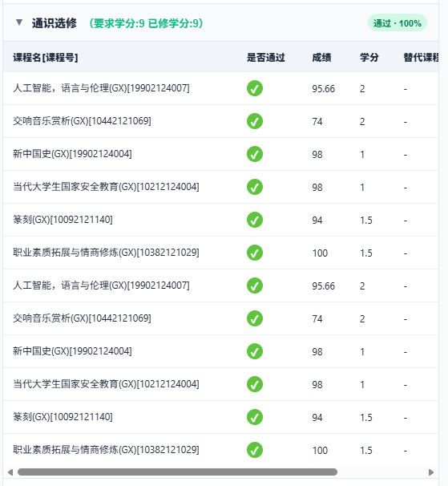Select the 成绩 column header
448x486 pixels.
click(321, 57)
